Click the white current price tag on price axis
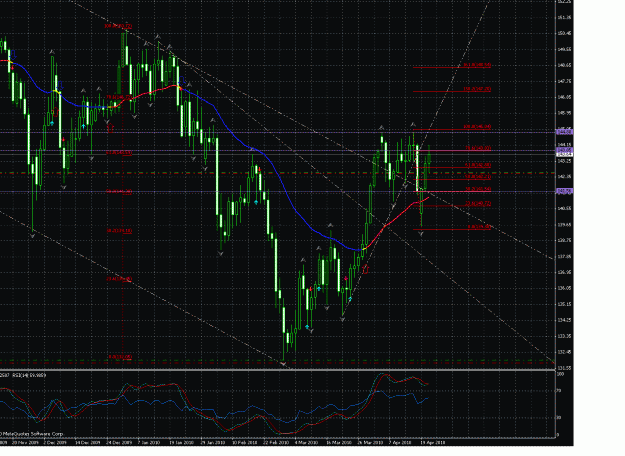The image size is (625, 456). (x=564, y=154)
